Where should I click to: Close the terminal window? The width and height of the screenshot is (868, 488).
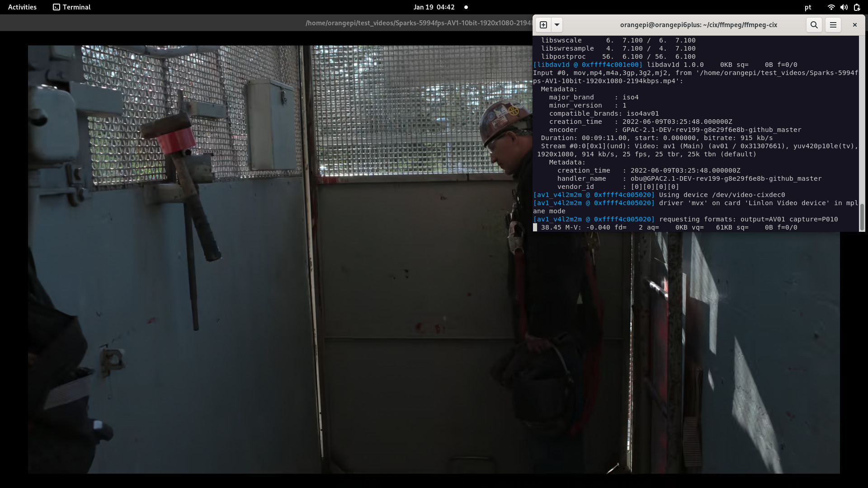click(854, 25)
